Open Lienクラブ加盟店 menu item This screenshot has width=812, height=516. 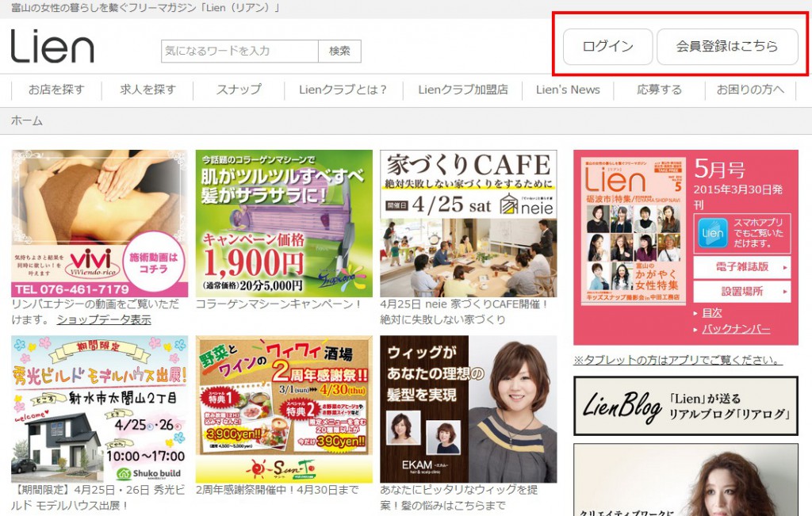[x=463, y=90]
